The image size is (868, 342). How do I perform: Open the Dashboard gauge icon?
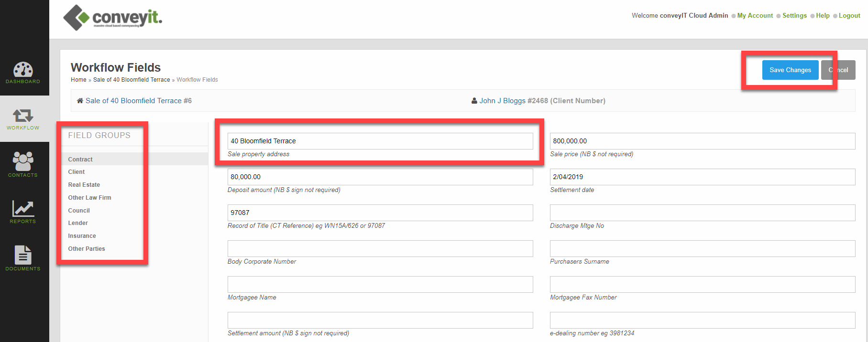[x=23, y=70]
